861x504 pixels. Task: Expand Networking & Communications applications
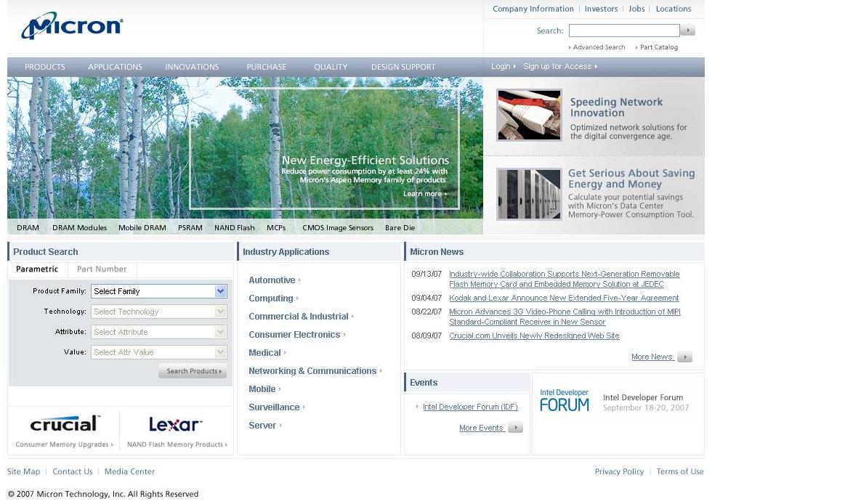315,370
